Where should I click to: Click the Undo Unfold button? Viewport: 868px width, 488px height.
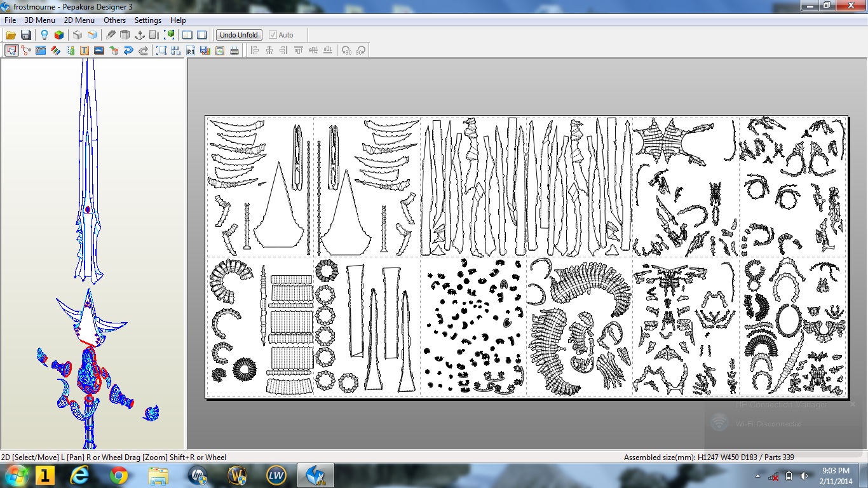[x=239, y=35]
